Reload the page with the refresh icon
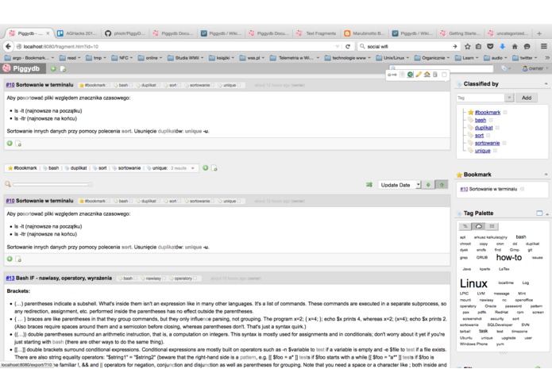552x392 pixels. [348, 46]
